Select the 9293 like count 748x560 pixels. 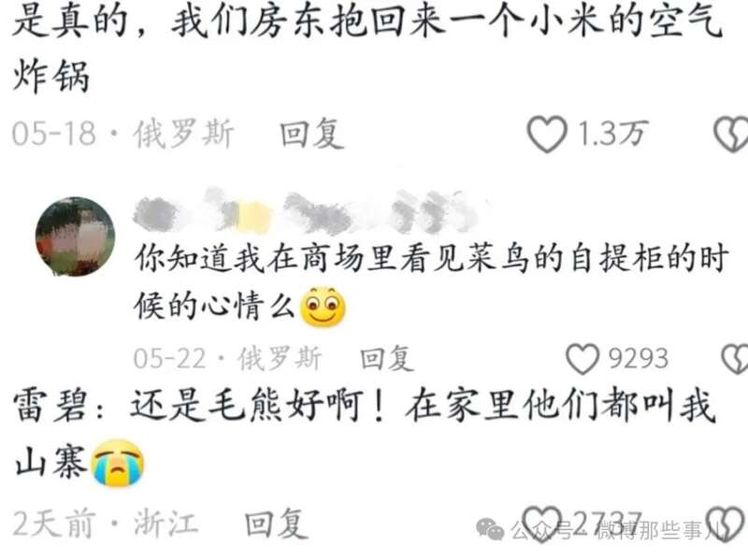point(639,359)
